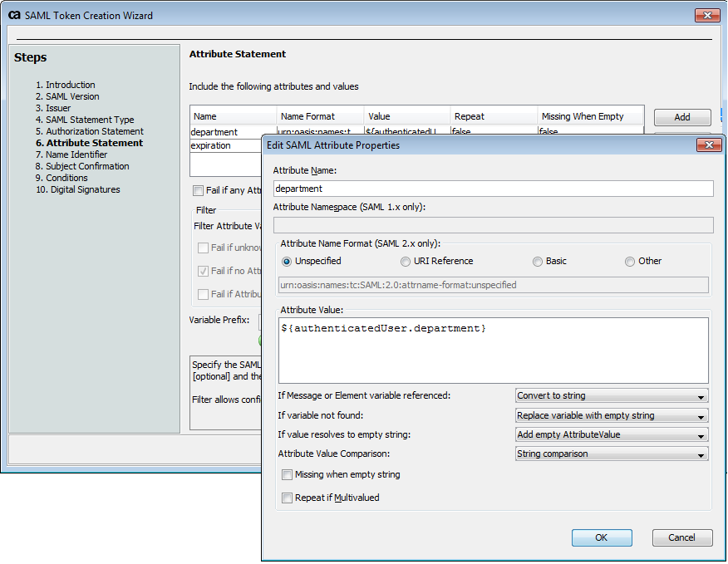Uncheck the Fail if no Attributes option
Viewport: 728px width, 564px height.
(x=203, y=271)
